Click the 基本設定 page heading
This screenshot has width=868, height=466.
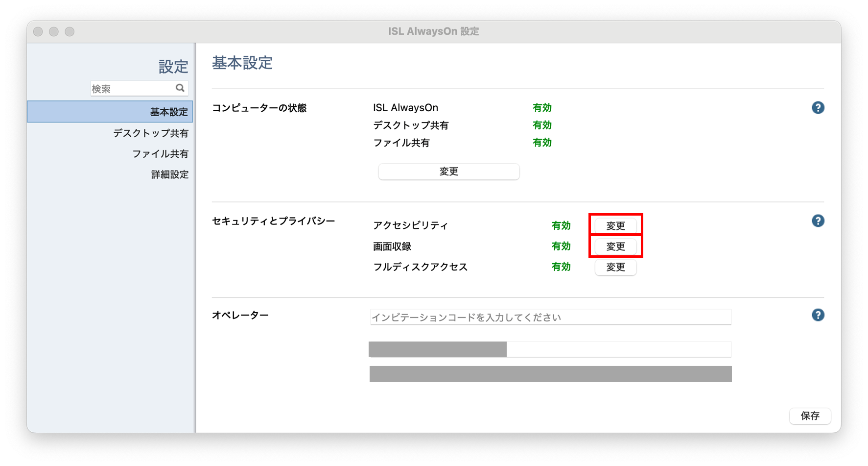pyautogui.click(x=242, y=63)
